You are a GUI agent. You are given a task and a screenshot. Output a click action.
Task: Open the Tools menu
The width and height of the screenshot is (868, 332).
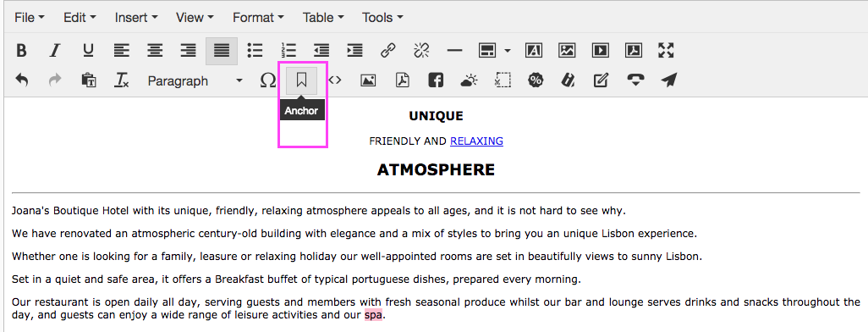coord(382,18)
